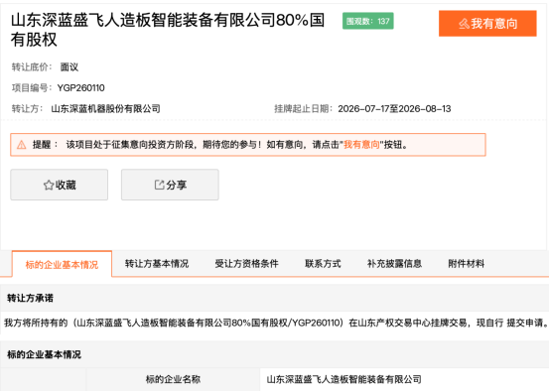Click the warning triangle icon in reminder

click(22, 145)
